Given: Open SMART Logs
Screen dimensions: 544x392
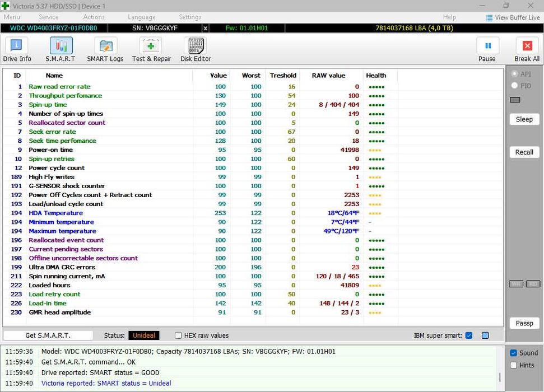Looking at the screenshot, I should point(105,50).
